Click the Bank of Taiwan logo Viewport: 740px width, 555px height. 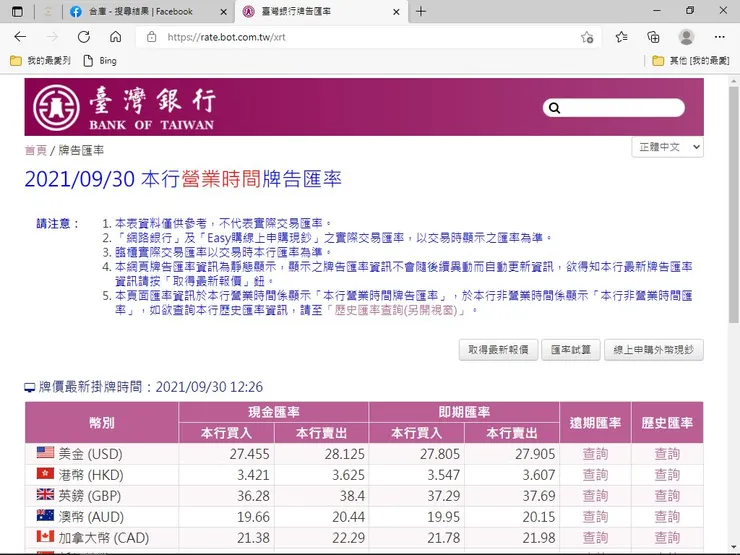[x=124, y=108]
